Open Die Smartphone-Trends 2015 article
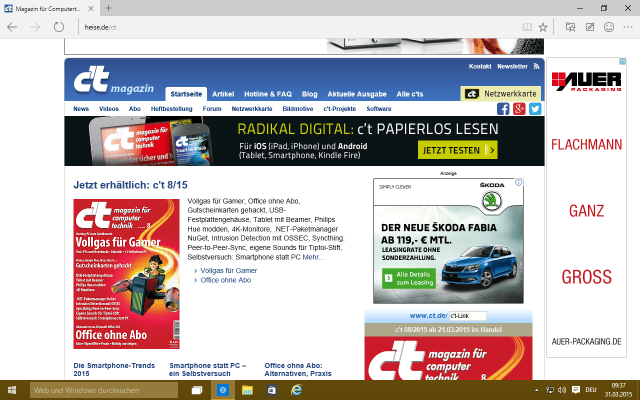Image resolution: width=640 pixels, height=400 pixels. point(114,369)
